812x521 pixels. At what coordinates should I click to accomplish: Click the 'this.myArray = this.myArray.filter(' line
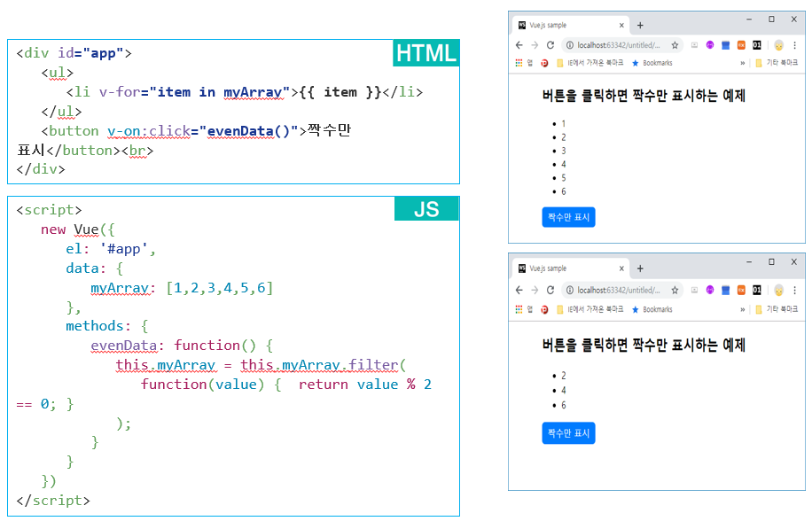(261, 365)
